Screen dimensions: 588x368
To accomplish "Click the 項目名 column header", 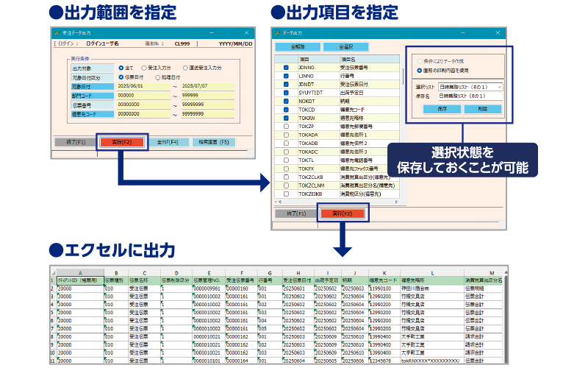I will 370,60.
